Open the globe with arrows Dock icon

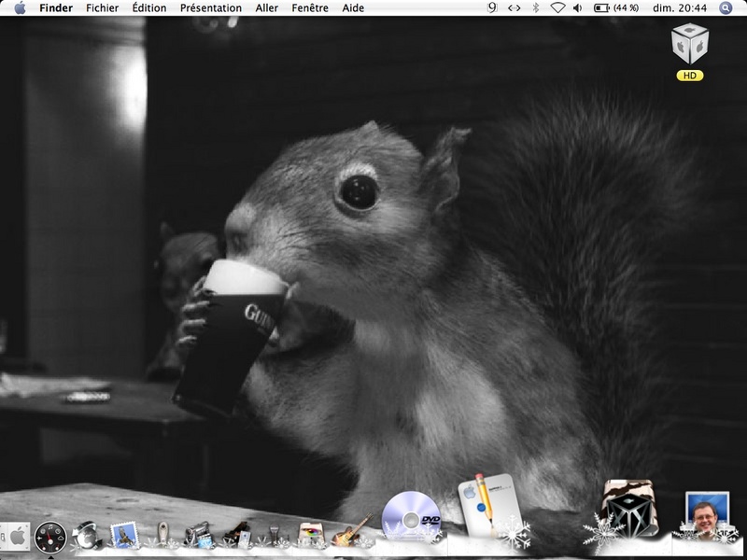[x=87, y=535]
